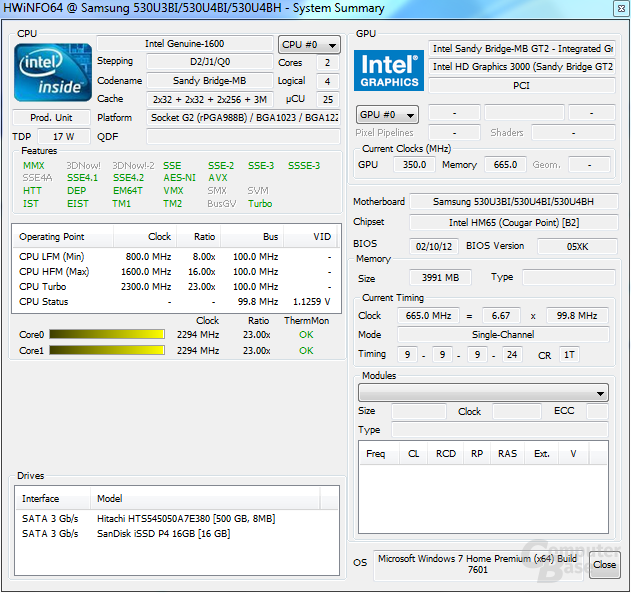Screen dimensions: 631x593
Task: Click the SSSE-3 feature label
Action: [x=304, y=166]
